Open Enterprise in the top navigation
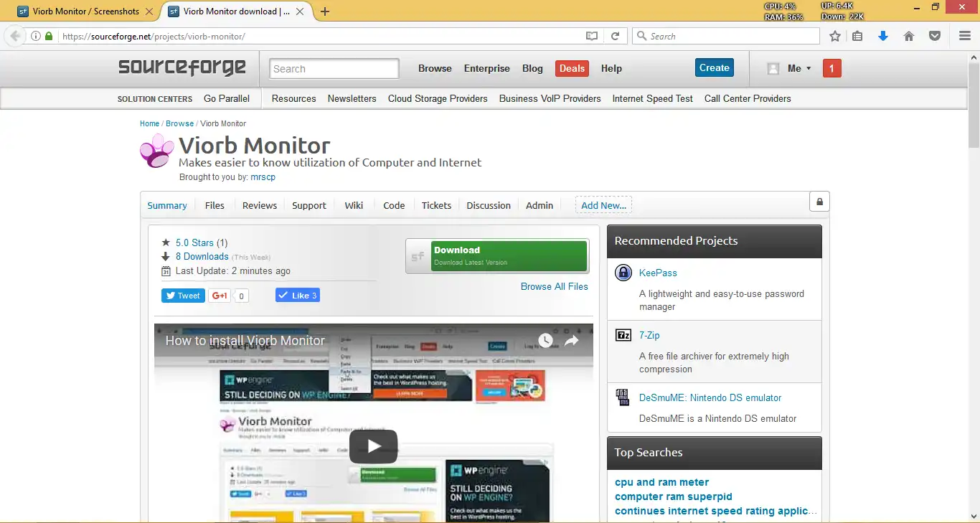 click(487, 68)
